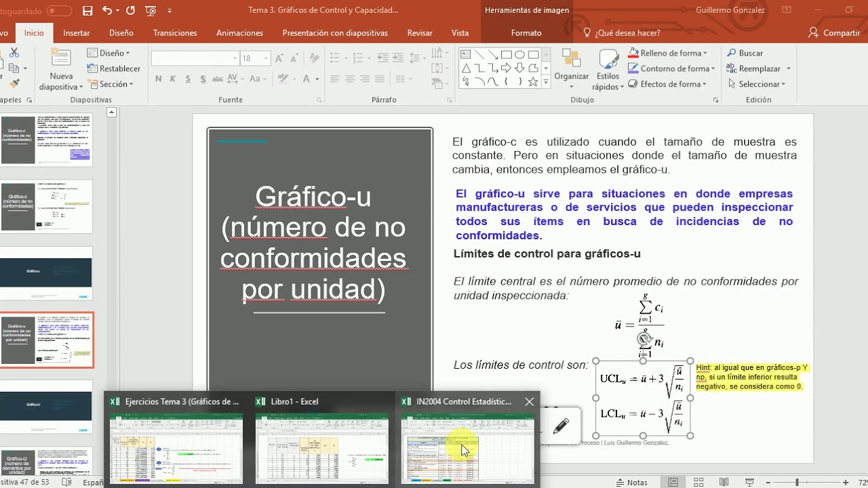Image resolution: width=868 pixels, height=488 pixels.
Task: Click the Compartir share button
Action: [x=835, y=33]
